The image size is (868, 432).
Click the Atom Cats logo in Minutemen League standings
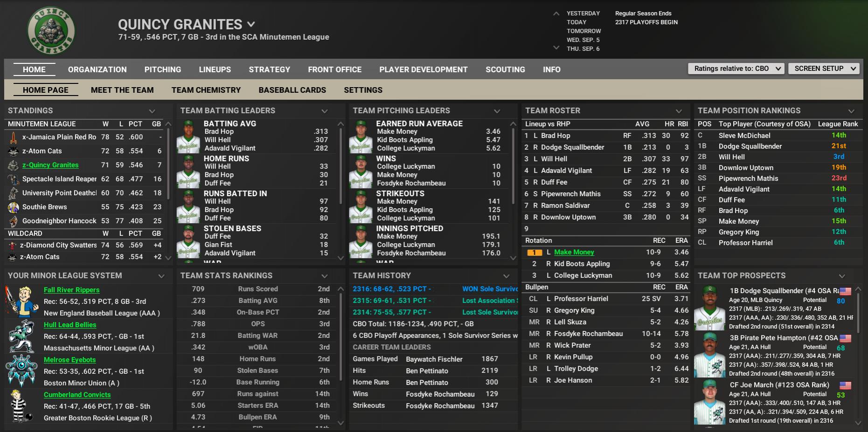(x=14, y=151)
